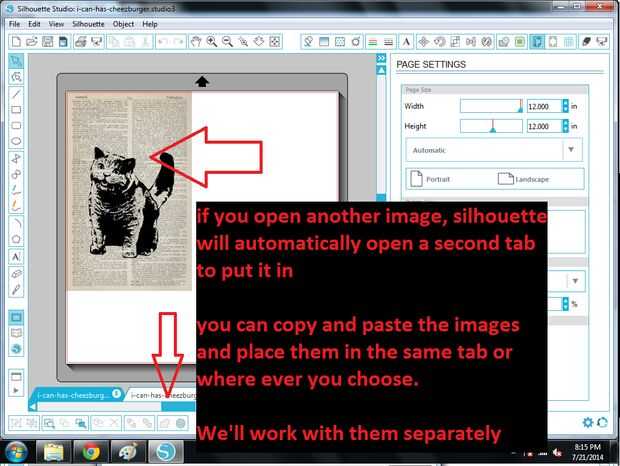620x466 pixels.
Task: Select the Freehand drawing tool
Action: [16, 191]
